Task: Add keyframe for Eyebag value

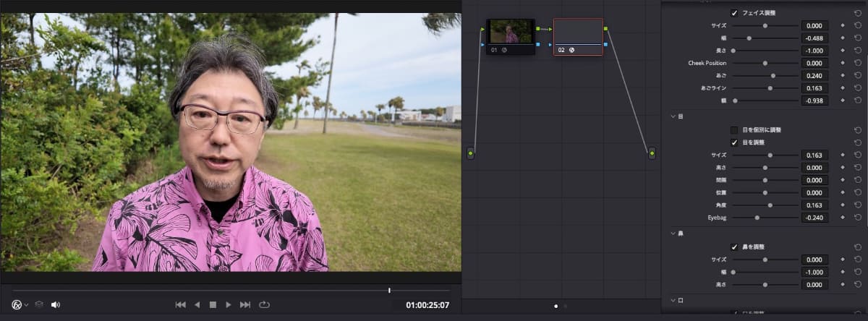Action: pos(842,218)
